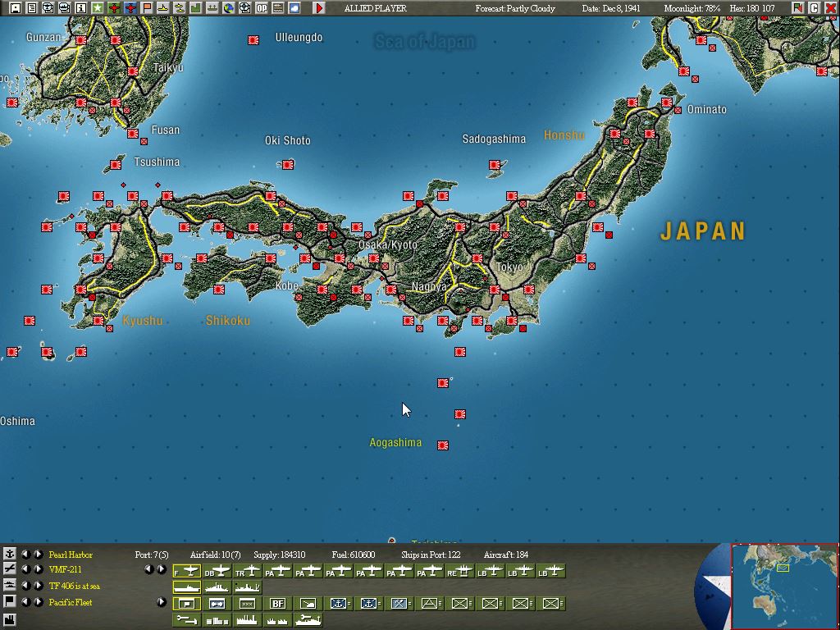The image size is (840, 630).
Task: Click the globe toolbar icon
Action: click(229, 8)
